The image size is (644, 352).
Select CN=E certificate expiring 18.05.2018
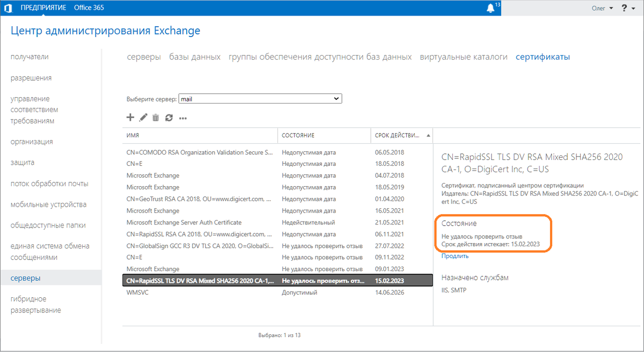(277, 164)
